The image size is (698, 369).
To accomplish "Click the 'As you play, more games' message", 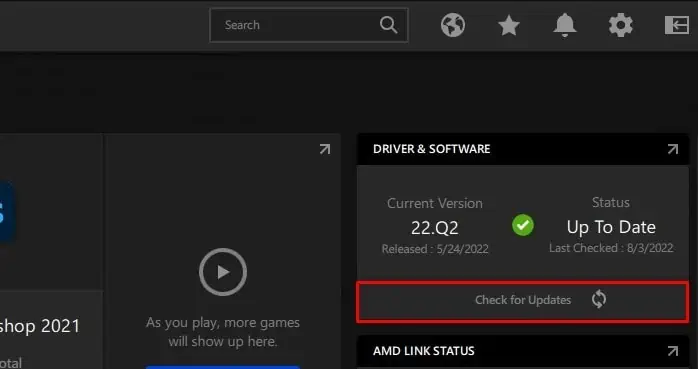I will tap(223, 332).
